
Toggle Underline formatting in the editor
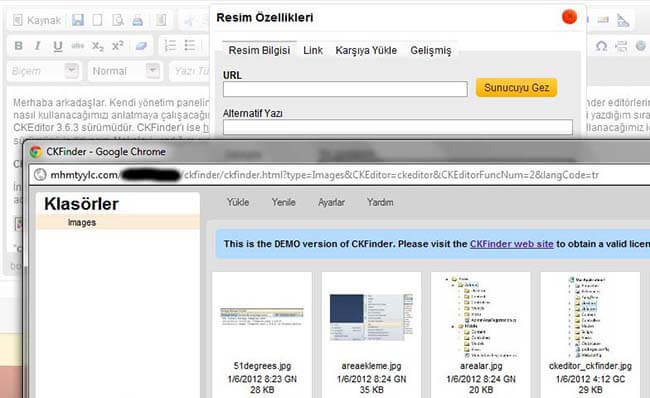pyautogui.click(x=58, y=46)
